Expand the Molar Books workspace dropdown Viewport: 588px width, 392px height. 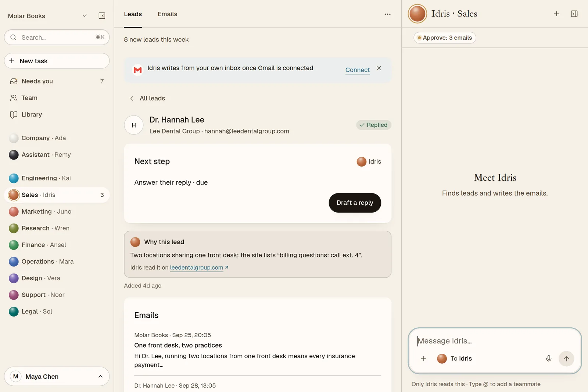click(48, 16)
